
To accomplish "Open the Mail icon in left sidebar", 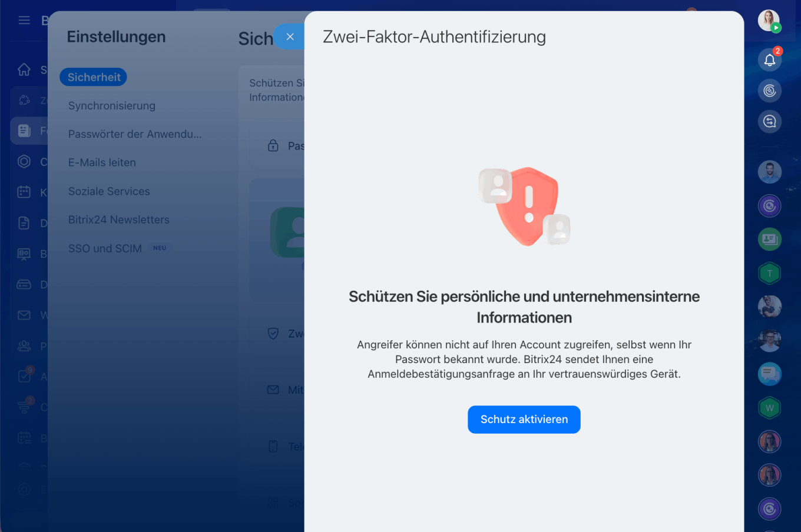I will coord(24,315).
